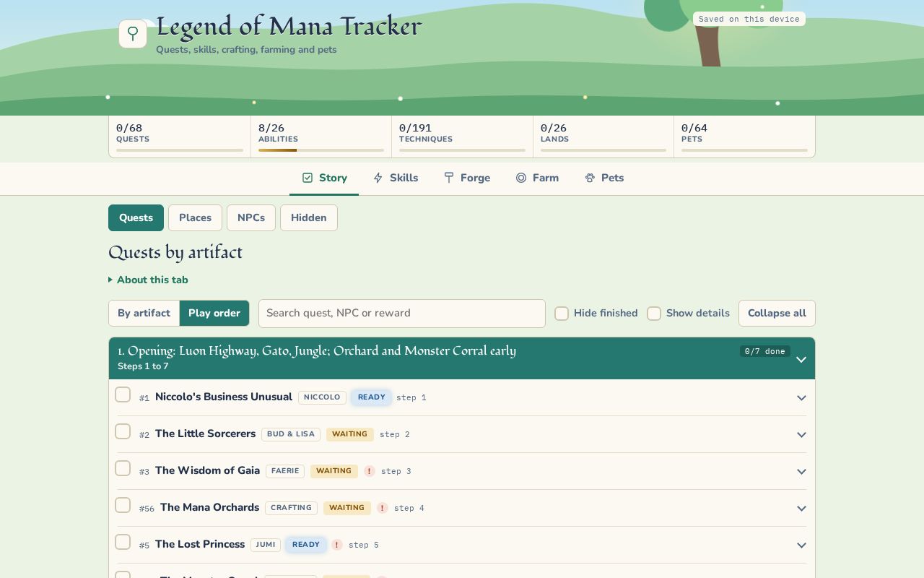
Task: Expand The Little Sorcerers row chevron
Action: click(801, 435)
